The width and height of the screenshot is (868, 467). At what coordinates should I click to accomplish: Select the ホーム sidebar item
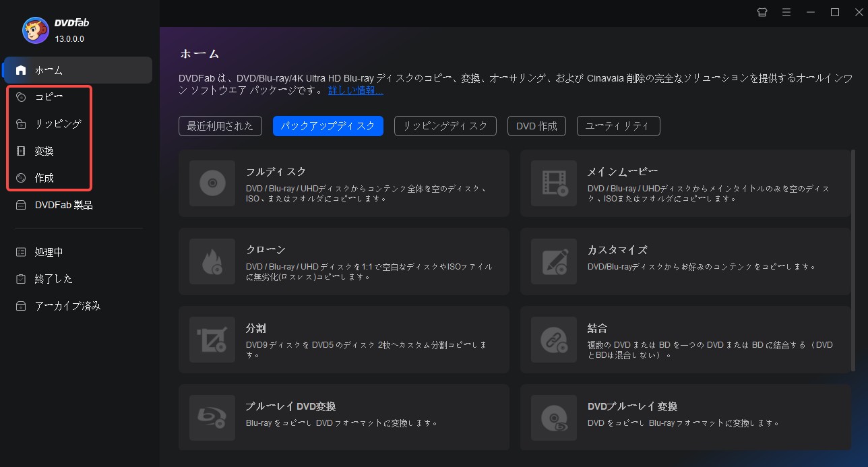pos(77,70)
